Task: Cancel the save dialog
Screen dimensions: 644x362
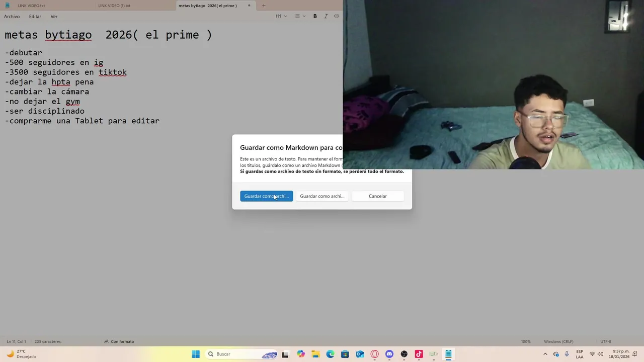Action: [x=377, y=196]
